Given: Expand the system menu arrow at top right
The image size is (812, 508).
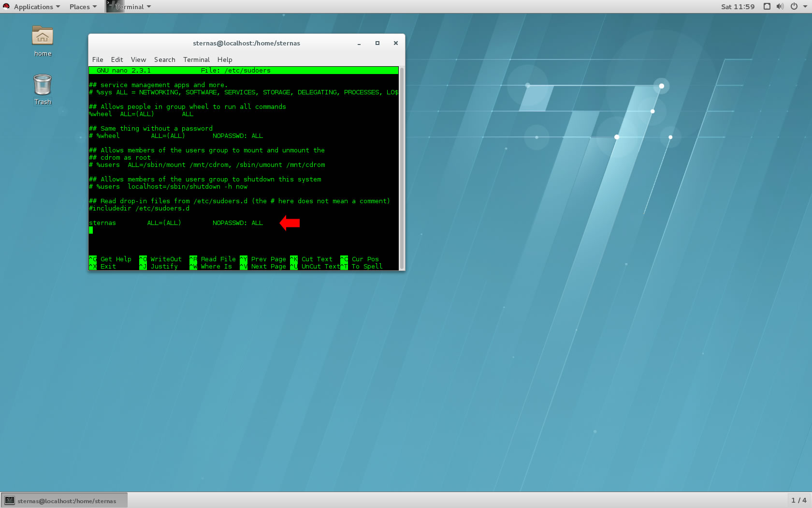Looking at the screenshot, I should point(805,6).
